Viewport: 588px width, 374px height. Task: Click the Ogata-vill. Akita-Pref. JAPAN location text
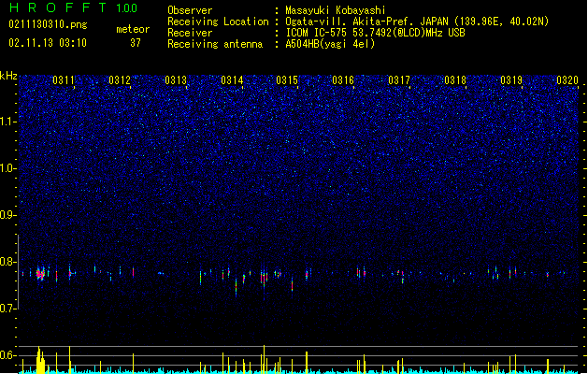[x=417, y=22]
